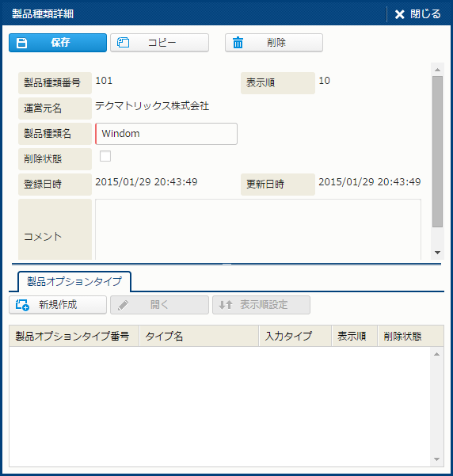Click upper scrollbar up arrow
453x476 pixels.
pyautogui.click(x=437, y=70)
